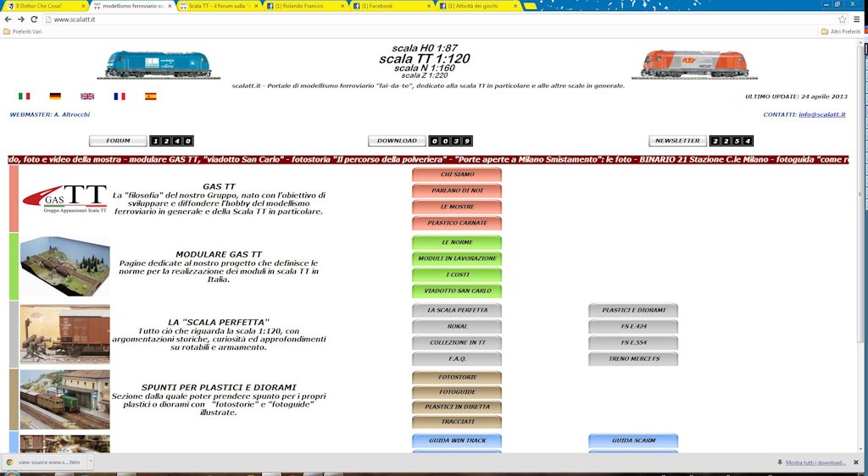
Task: Click the browser forward arrow
Action: pyautogui.click(x=21, y=19)
